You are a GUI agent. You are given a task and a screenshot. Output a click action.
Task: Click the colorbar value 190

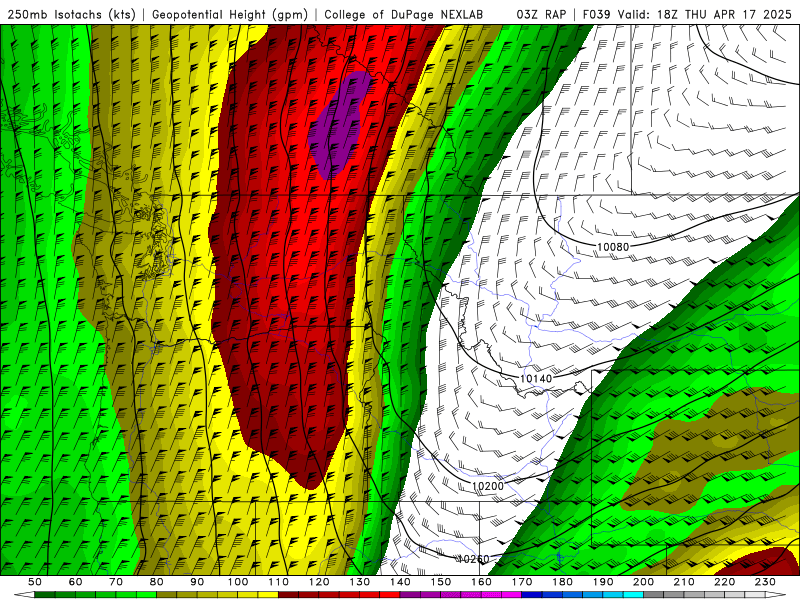coord(603,582)
